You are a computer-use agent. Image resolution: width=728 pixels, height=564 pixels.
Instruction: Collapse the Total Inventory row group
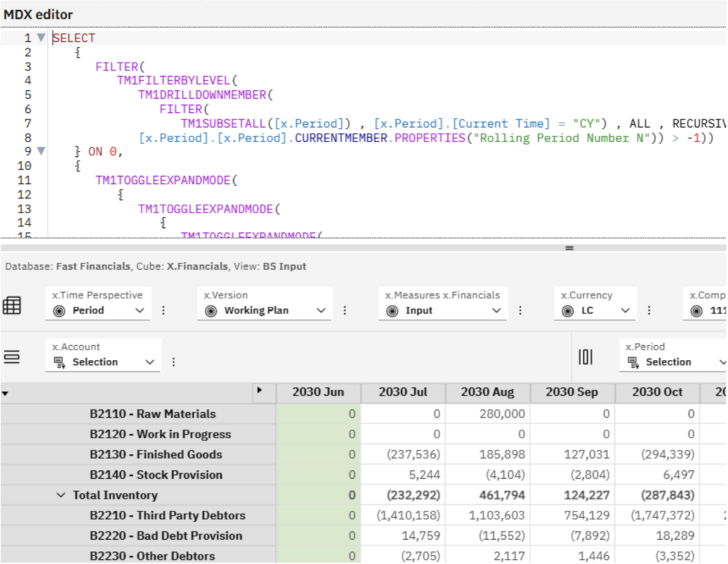click(x=60, y=495)
